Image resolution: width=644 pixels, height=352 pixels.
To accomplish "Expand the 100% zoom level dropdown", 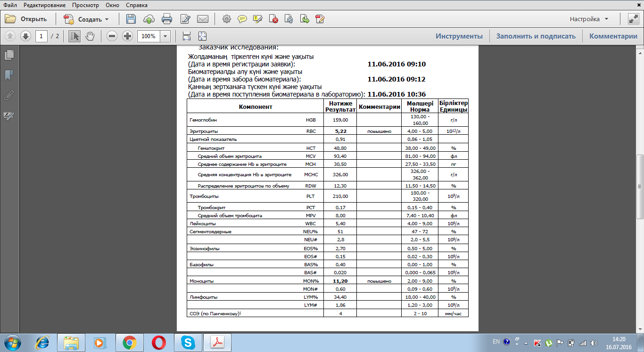I will (165, 36).
